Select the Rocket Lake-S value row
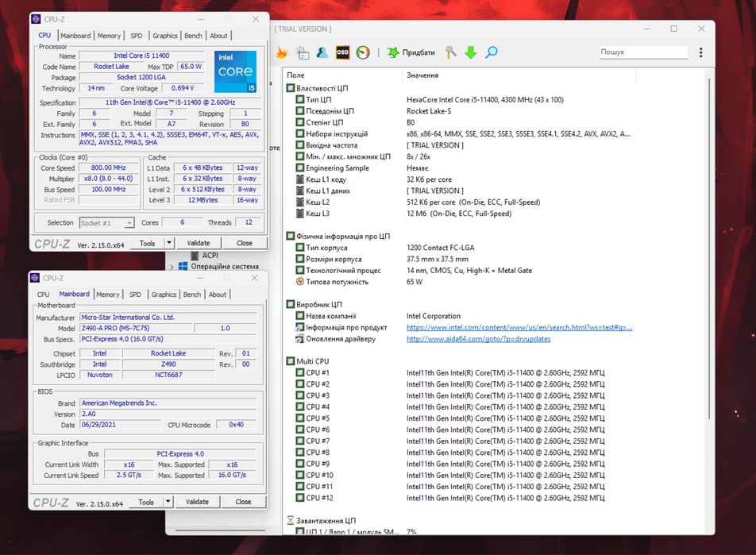This screenshot has width=756, height=555. click(429, 111)
